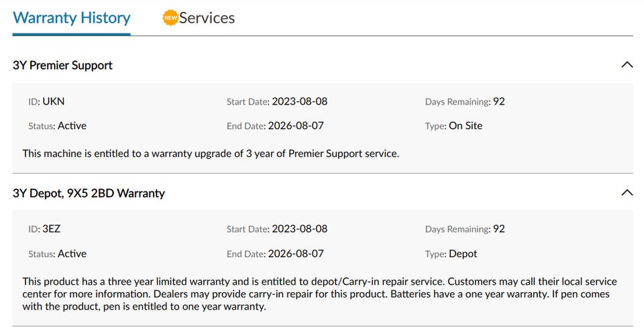
Task: Click the Depot type value
Action: pyautogui.click(x=463, y=253)
